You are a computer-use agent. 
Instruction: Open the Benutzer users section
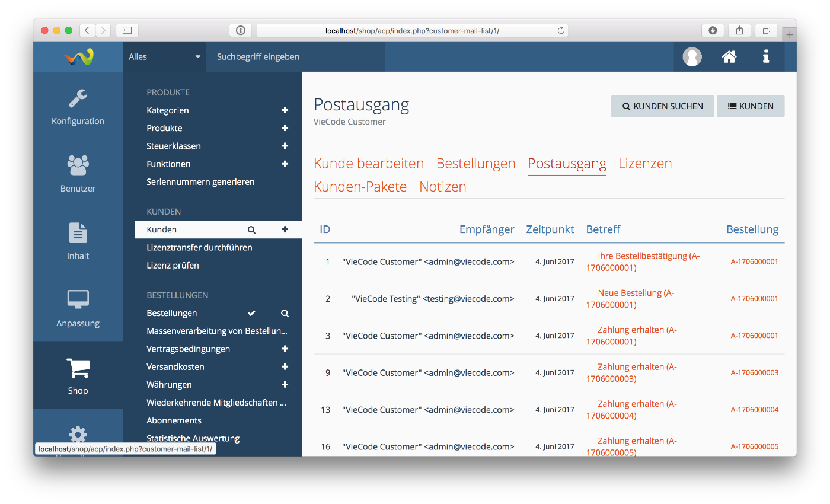pos(78,174)
